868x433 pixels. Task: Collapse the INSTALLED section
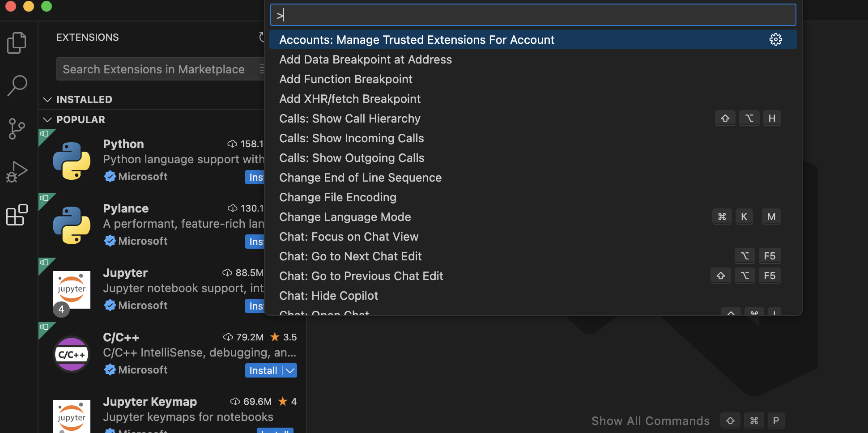coord(47,99)
